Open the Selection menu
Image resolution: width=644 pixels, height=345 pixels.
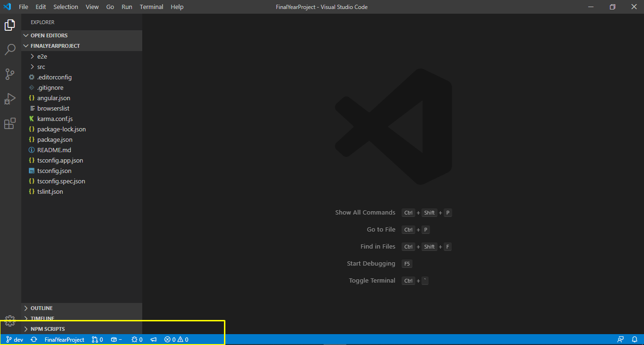click(x=66, y=7)
